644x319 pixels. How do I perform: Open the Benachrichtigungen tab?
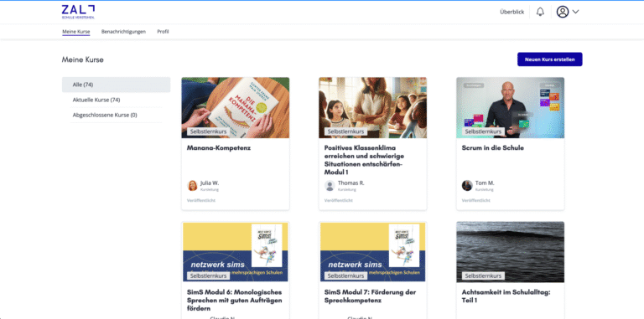click(x=123, y=32)
